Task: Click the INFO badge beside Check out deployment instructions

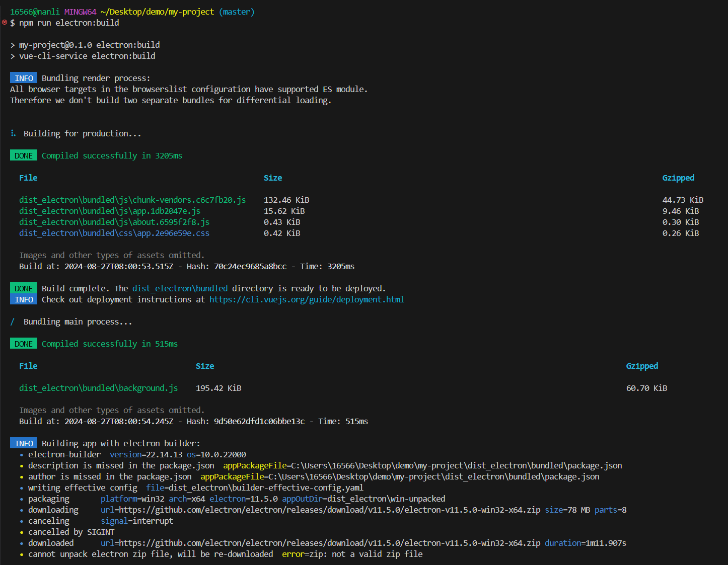Action: [x=24, y=299]
